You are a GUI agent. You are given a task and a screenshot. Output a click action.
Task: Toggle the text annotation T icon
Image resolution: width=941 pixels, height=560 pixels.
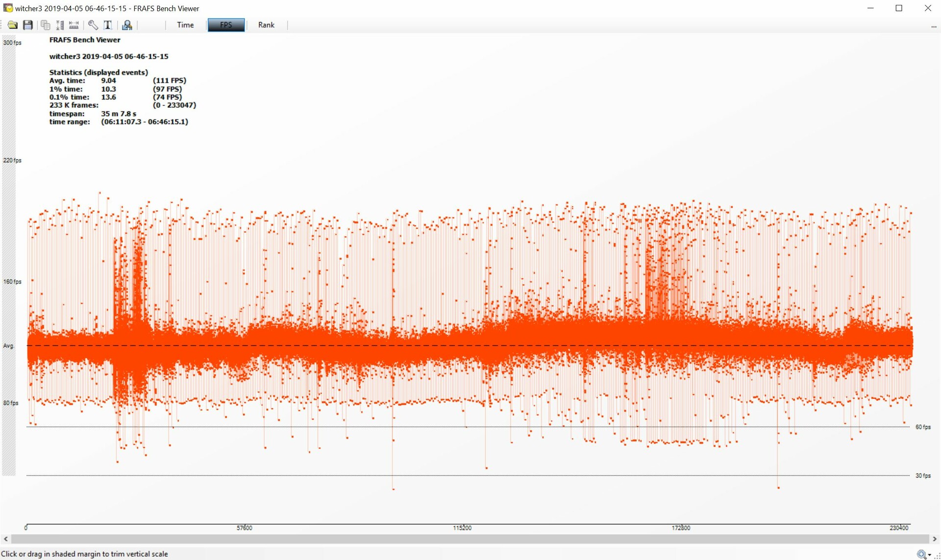pyautogui.click(x=108, y=25)
